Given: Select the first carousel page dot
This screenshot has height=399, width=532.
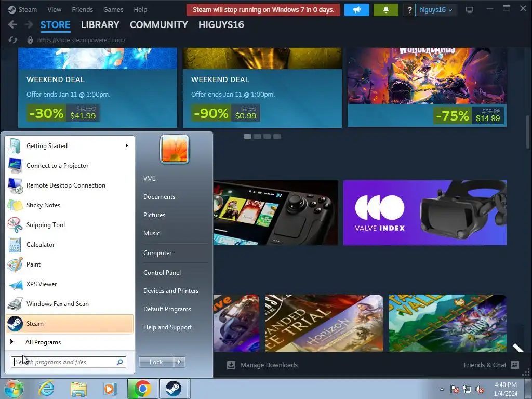Looking at the screenshot, I should 248,137.
